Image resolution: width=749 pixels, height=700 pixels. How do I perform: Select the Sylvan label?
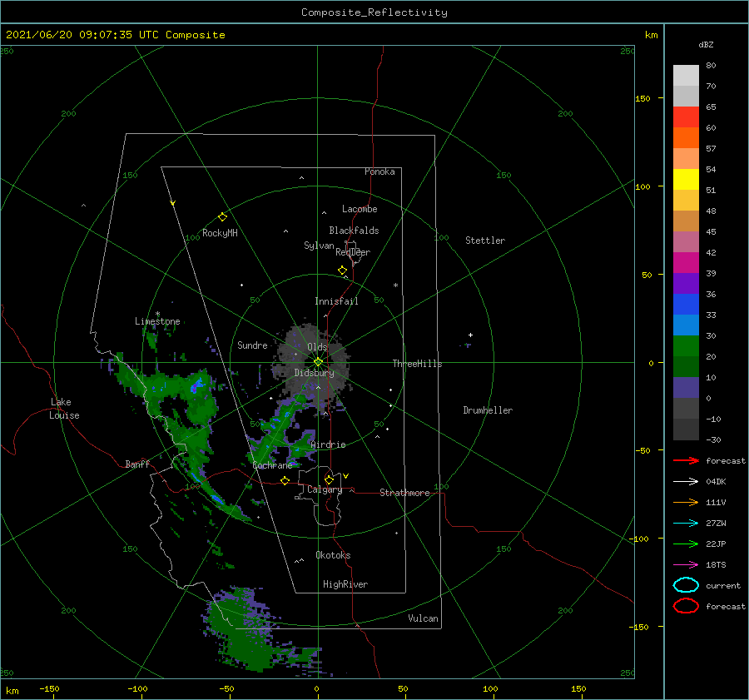tap(319, 246)
